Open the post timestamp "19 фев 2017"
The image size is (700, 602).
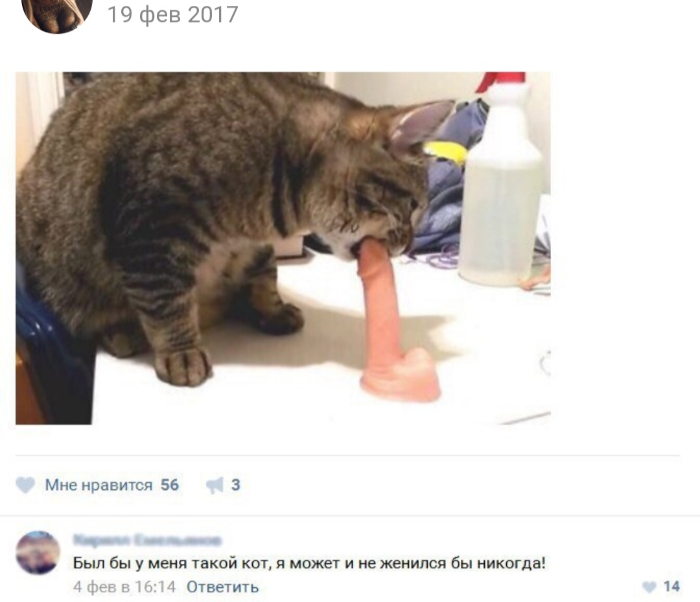[x=173, y=14]
